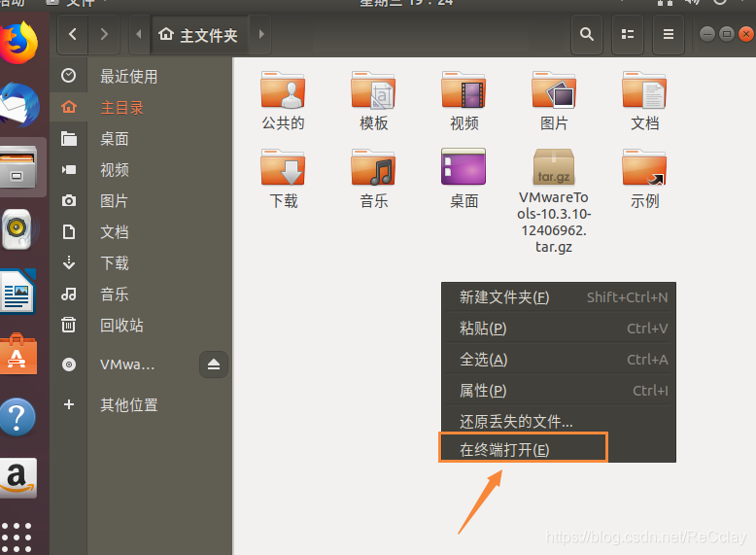756x555 pixels.
Task: Open 最近使用 in the sidebar
Action: [x=141, y=76]
